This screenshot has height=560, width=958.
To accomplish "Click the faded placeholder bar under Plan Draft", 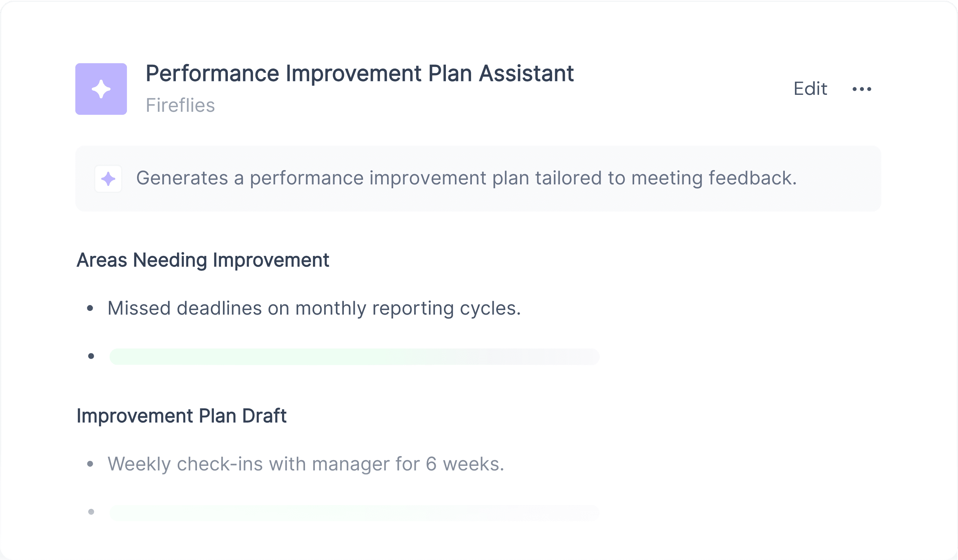I will coord(354,513).
